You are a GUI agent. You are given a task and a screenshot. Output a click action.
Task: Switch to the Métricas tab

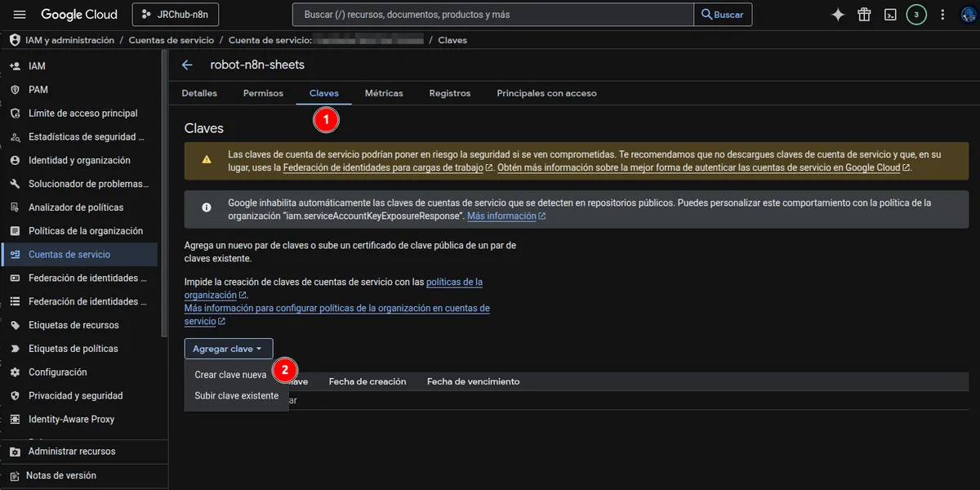(384, 93)
